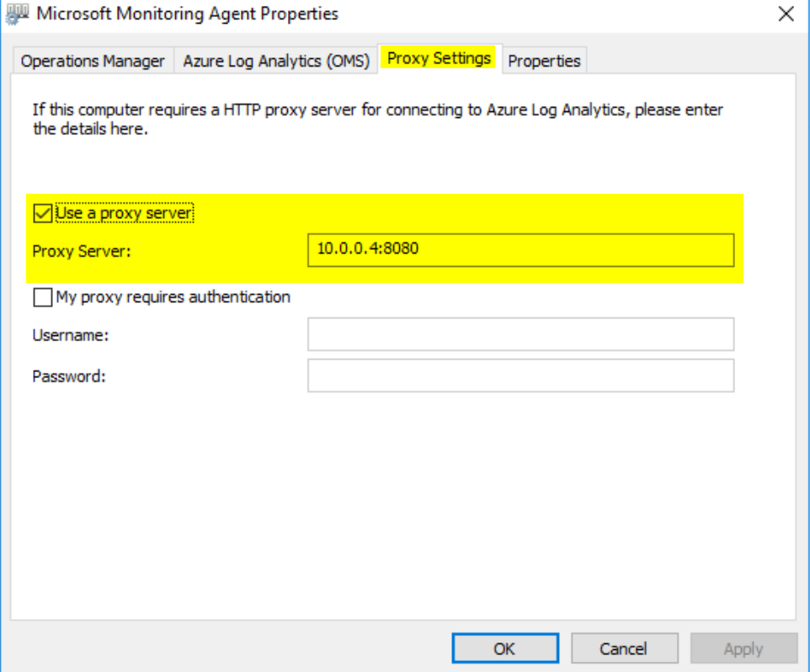Select the Proxy Settings tab
This screenshot has height=672, width=810.
439,58
